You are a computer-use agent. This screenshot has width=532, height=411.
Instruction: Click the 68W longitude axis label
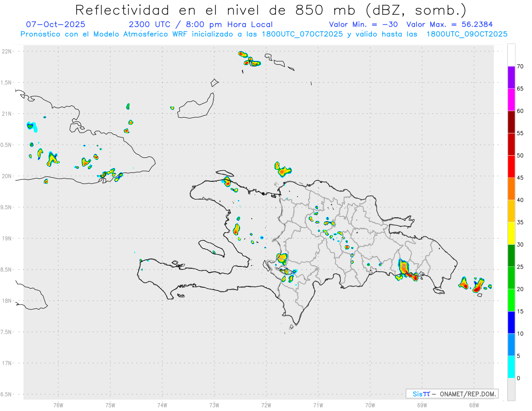[x=473, y=404]
